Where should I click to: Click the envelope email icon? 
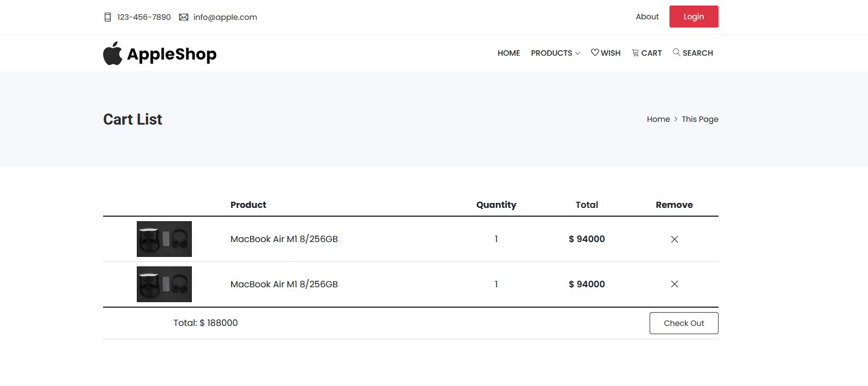tap(184, 17)
